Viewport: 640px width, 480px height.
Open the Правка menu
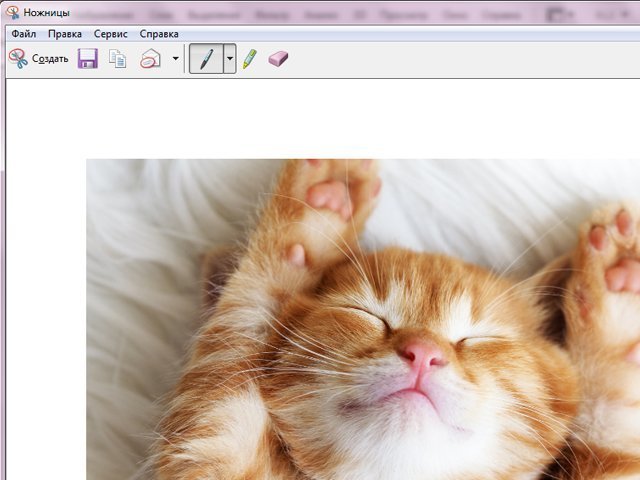tap(65, 33)
